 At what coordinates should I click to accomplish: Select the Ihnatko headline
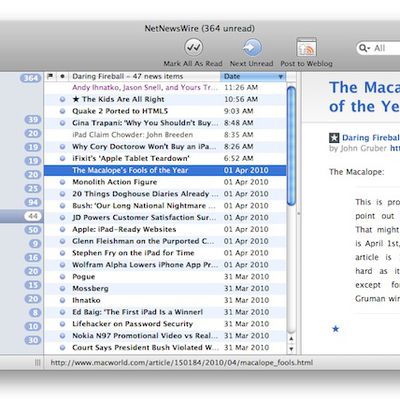tap(86, 300)
